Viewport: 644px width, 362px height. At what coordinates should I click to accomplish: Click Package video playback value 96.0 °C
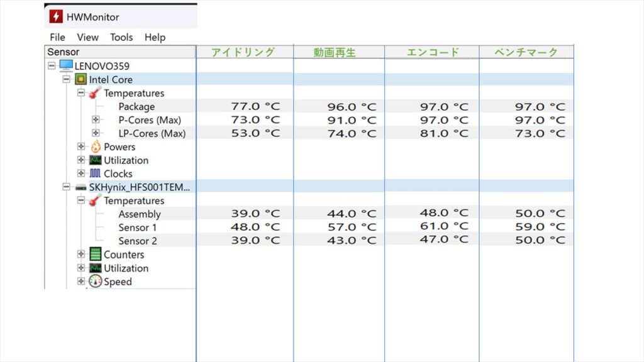click(352, 107)
